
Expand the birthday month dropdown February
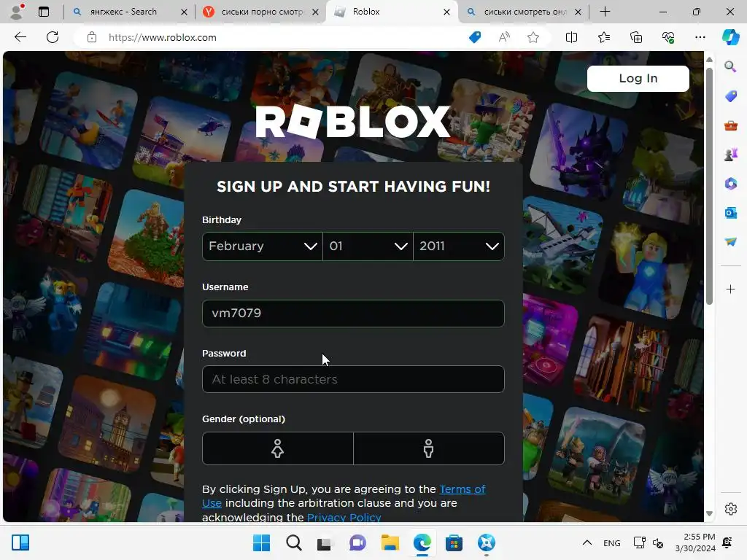(x=263, y=246)
